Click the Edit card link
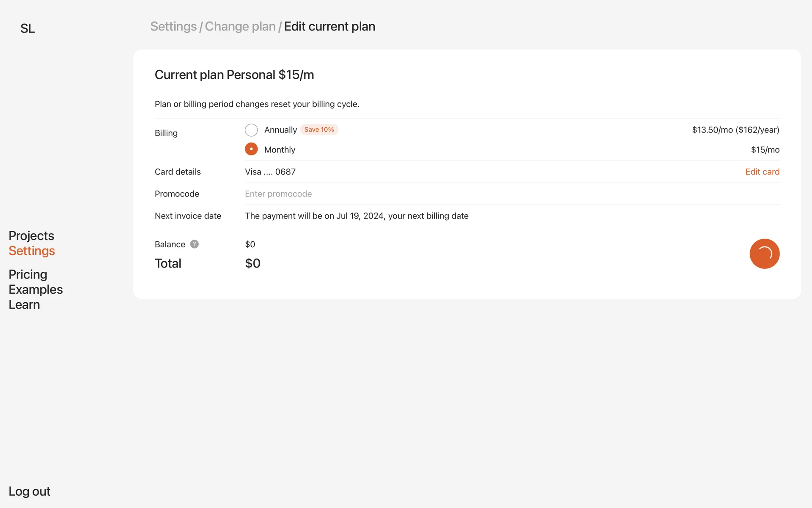The width and height of the screenshot is (812, 508). pos(762,172)
